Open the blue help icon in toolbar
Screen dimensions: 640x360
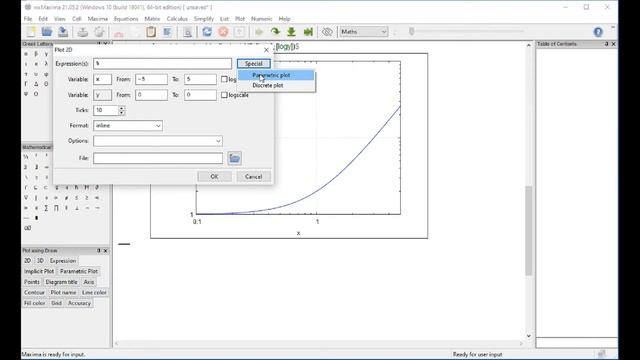click(x=598, y=32)
